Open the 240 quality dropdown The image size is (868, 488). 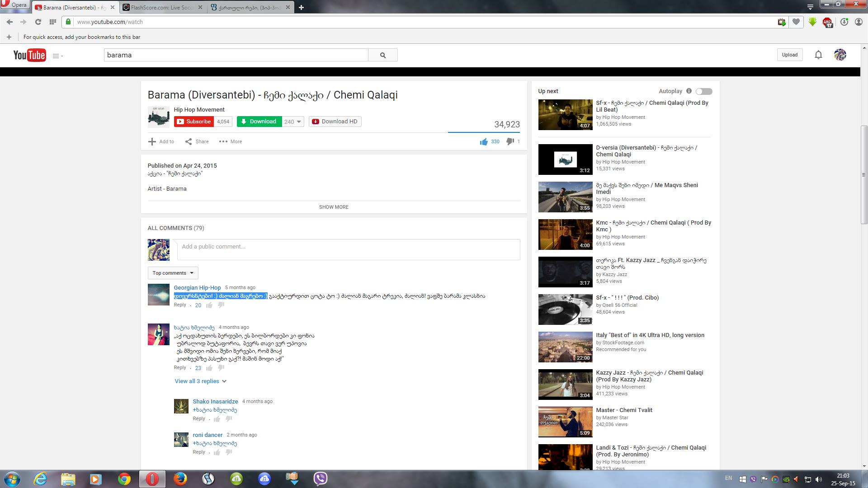(293, 122)
